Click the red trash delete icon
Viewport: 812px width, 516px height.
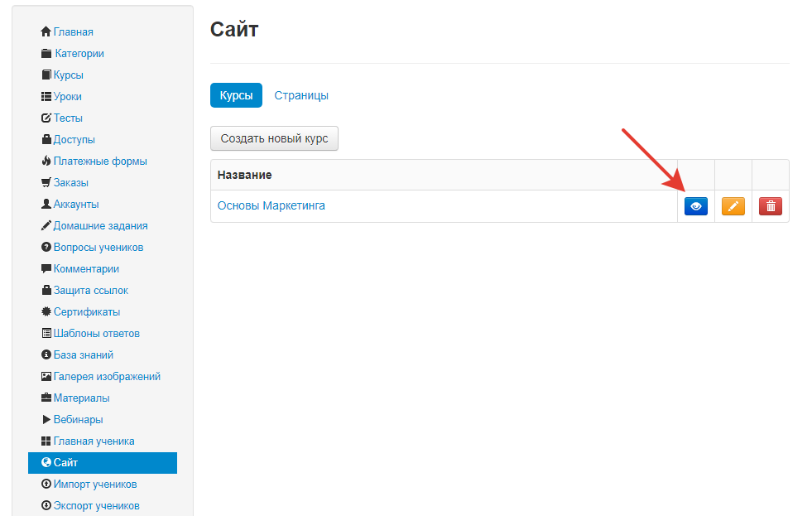[x=770, y=206]
